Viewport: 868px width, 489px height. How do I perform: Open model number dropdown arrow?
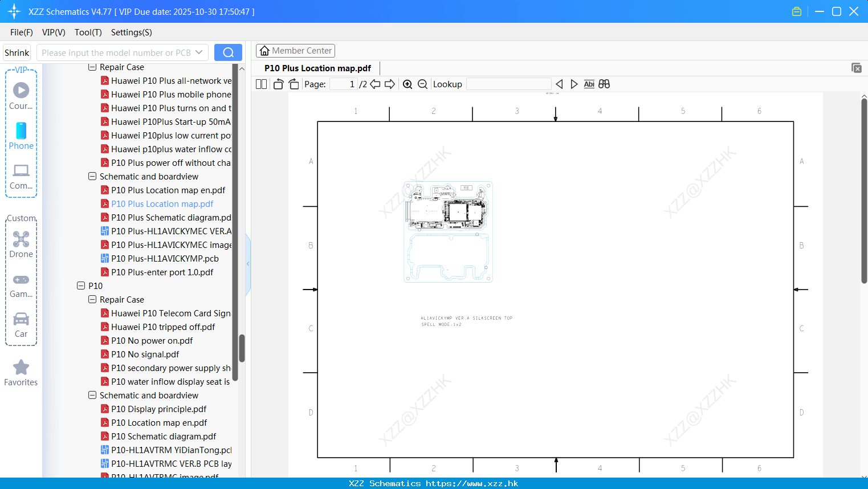199,52
